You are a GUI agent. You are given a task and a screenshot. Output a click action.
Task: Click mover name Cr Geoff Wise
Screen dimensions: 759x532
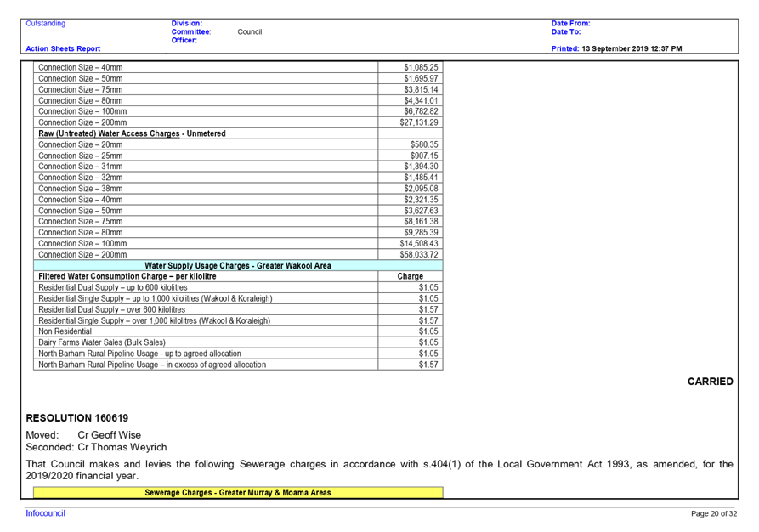(x=110, y=435)
